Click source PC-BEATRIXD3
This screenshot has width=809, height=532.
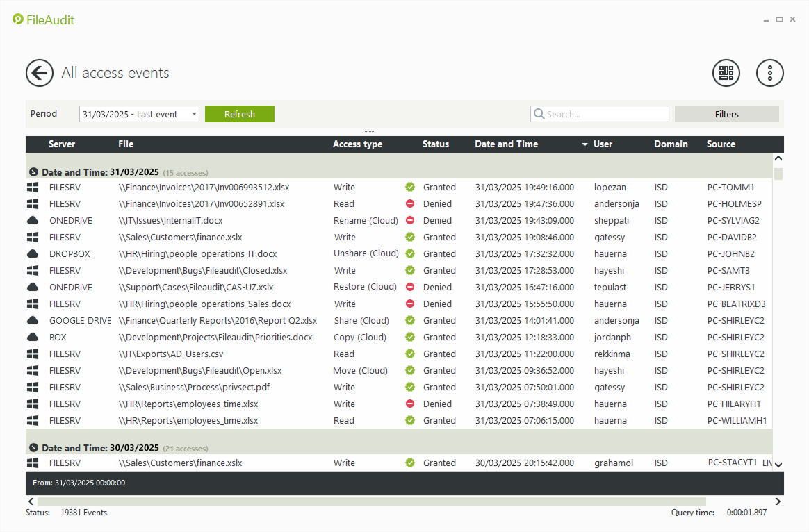tap(736, 304)
